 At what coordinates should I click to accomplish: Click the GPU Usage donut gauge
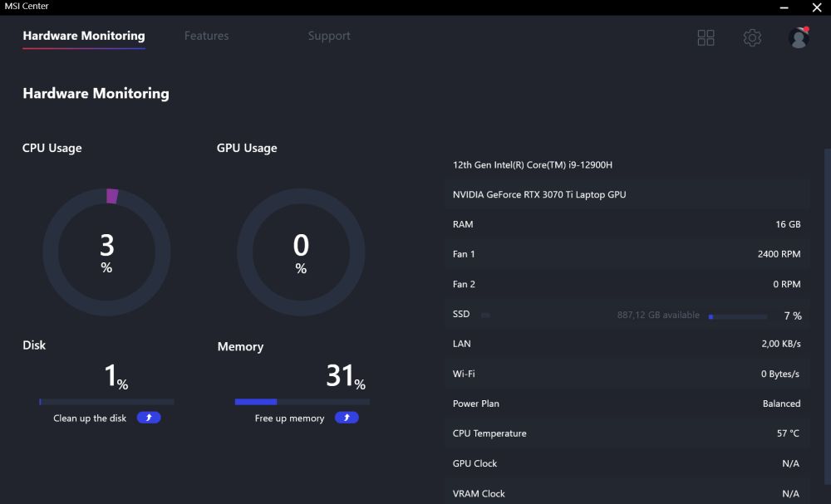pyautogui.click(x=301, y=252)
